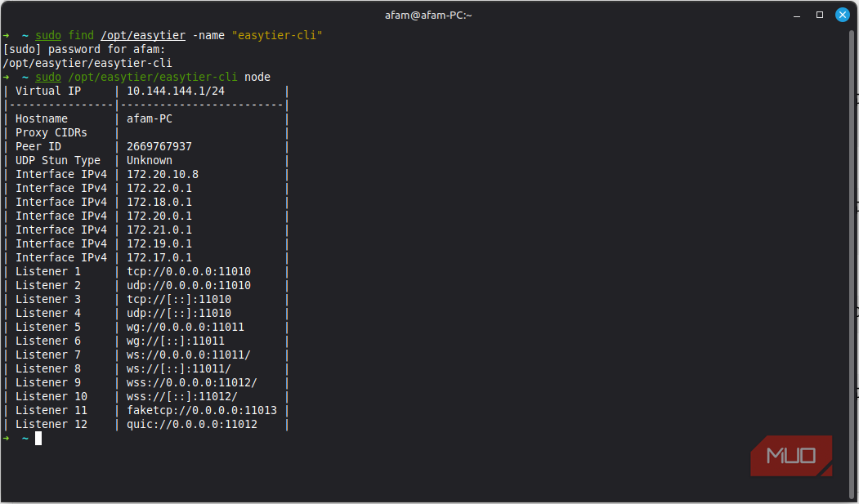Select Listener 2 value udp://0.0.0.0:11010
This screenshot has width=859, height=504.
coord(189,286)
